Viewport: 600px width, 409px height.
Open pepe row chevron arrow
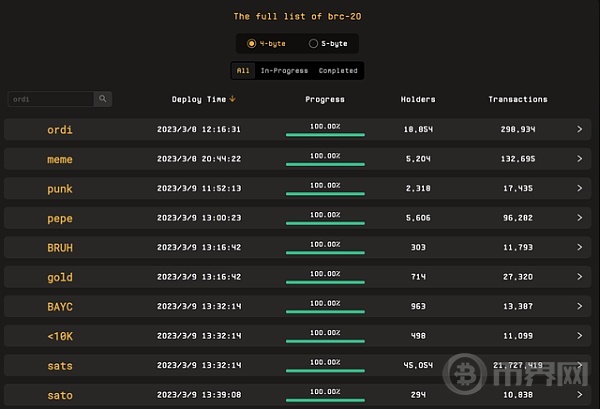579,218
